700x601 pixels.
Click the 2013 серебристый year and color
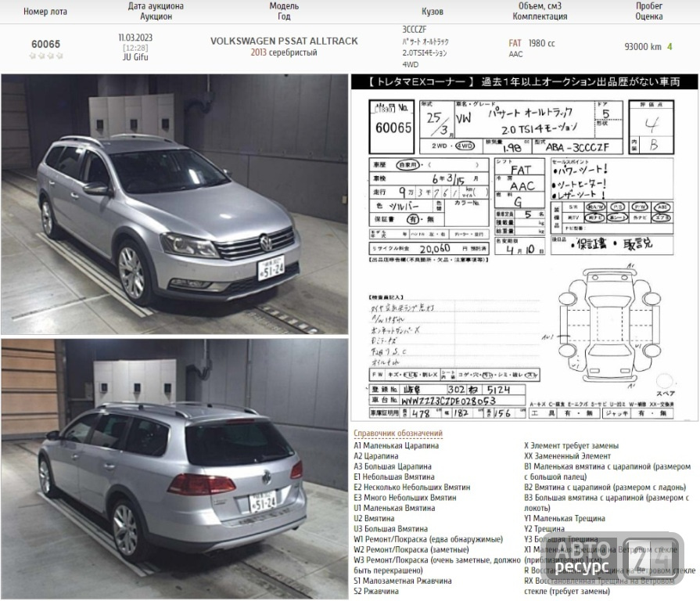284,52
